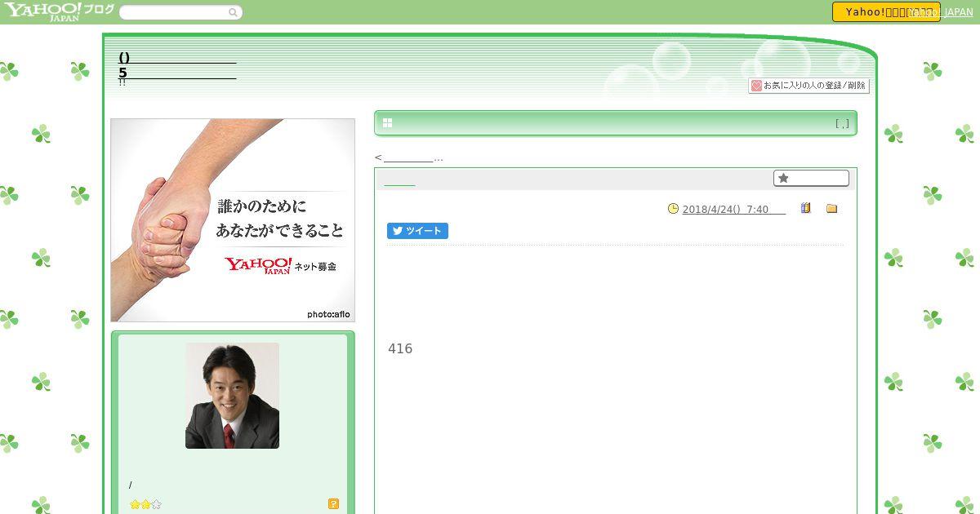
Task: Open the 2018/4/24 7:40 date link
Action: point(733,210)
